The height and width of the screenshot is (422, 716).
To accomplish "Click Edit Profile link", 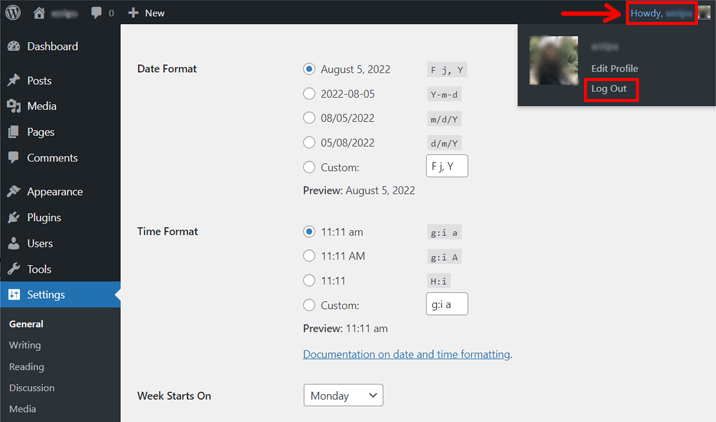I will (615, 69).
